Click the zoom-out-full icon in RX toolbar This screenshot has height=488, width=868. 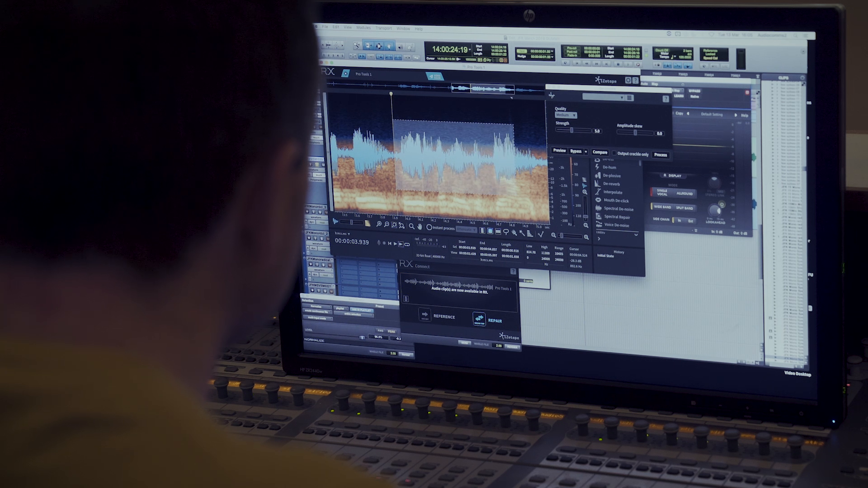[x=401, y=225]
